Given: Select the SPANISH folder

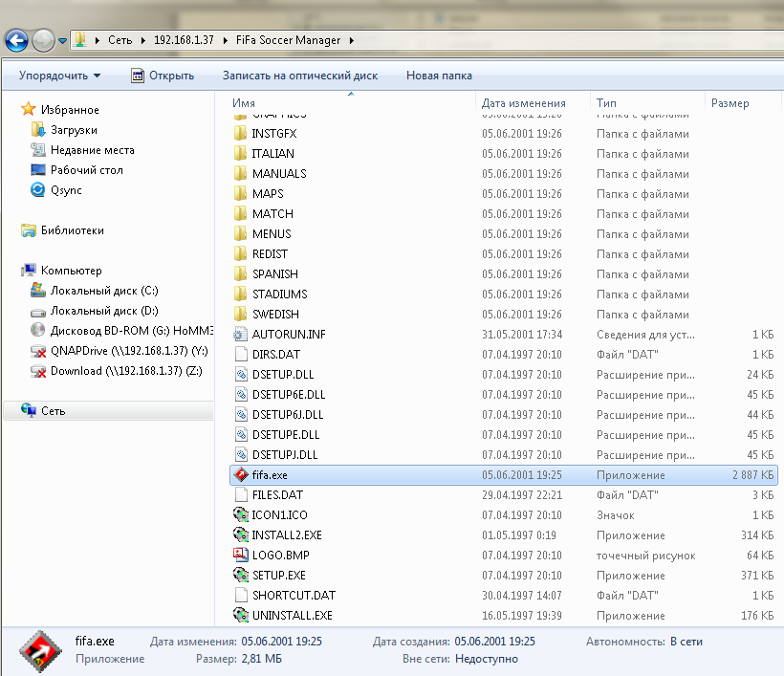Looking at the screenshot, I should click(275, 274).
